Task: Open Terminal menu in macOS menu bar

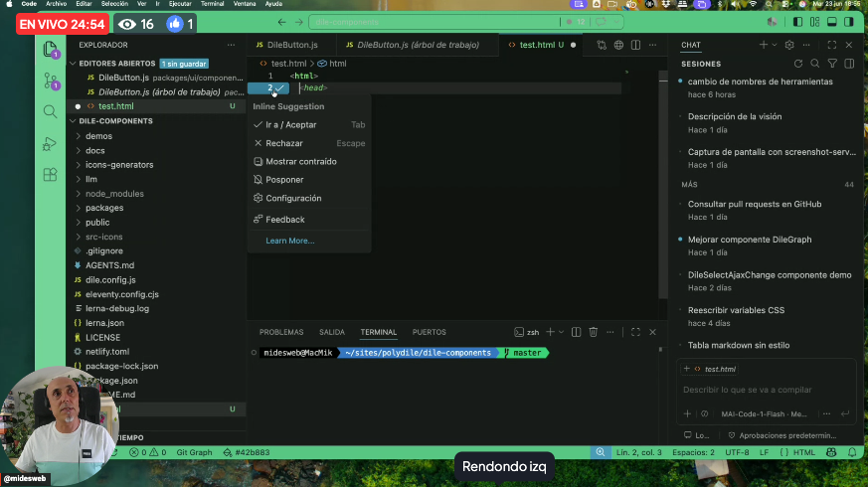Action: pos(212,4)
